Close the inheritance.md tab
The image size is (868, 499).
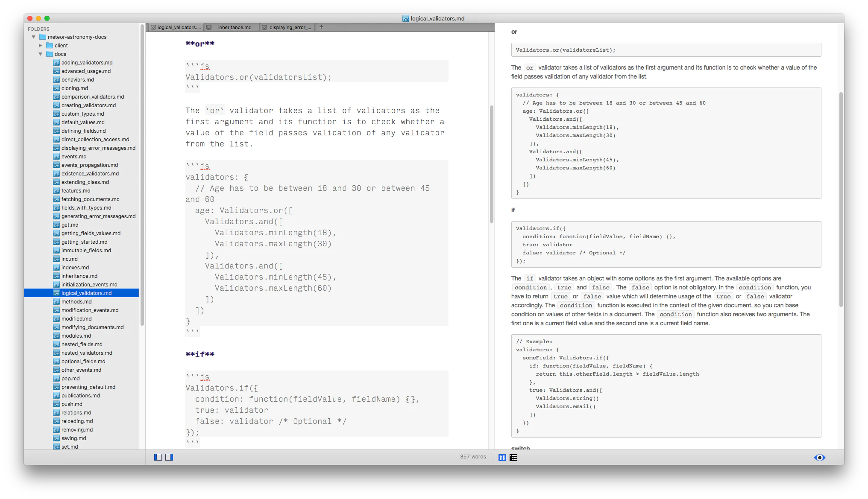pyautogui.click(x=209, y=27)
